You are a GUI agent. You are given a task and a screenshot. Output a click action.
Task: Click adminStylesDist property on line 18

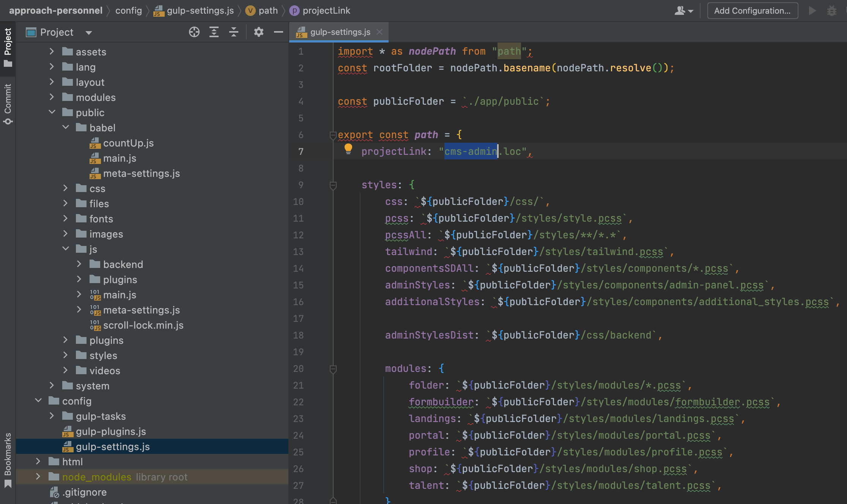pos(430,335)
